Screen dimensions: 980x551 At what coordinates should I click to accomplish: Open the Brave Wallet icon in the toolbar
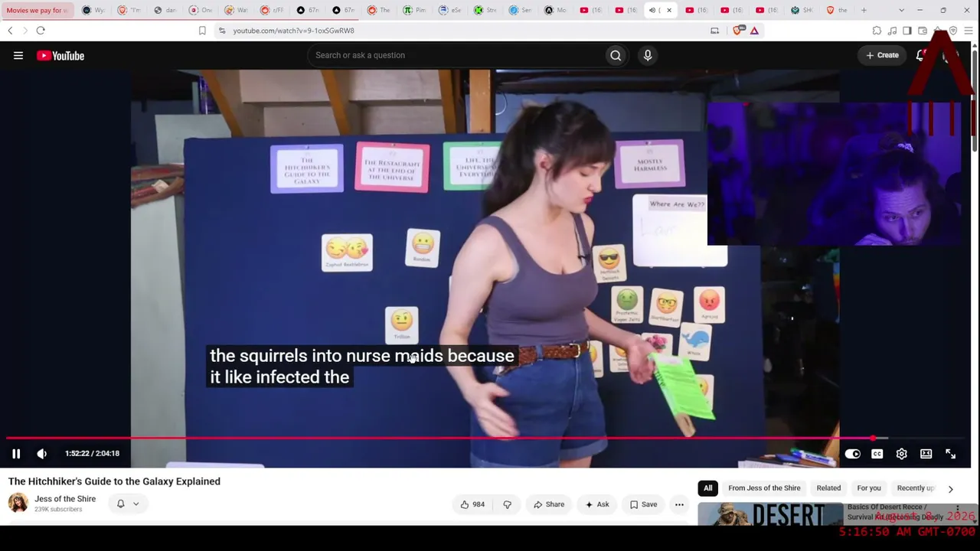click(x=923, y=31)
